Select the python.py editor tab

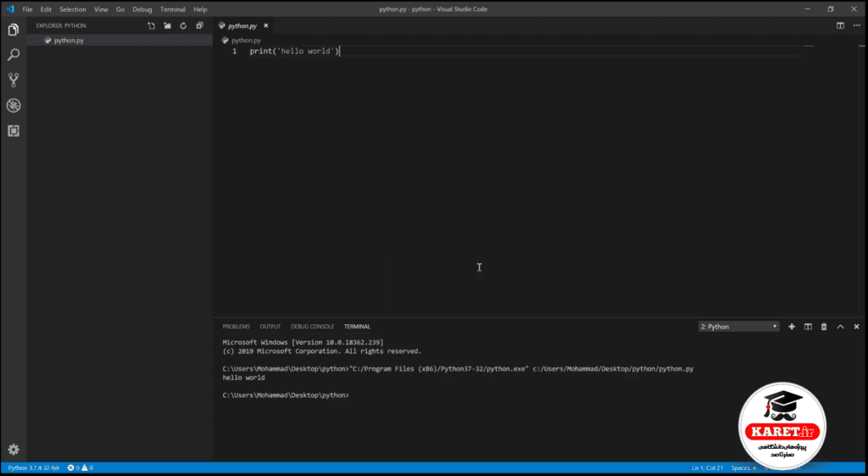point(242,25)
